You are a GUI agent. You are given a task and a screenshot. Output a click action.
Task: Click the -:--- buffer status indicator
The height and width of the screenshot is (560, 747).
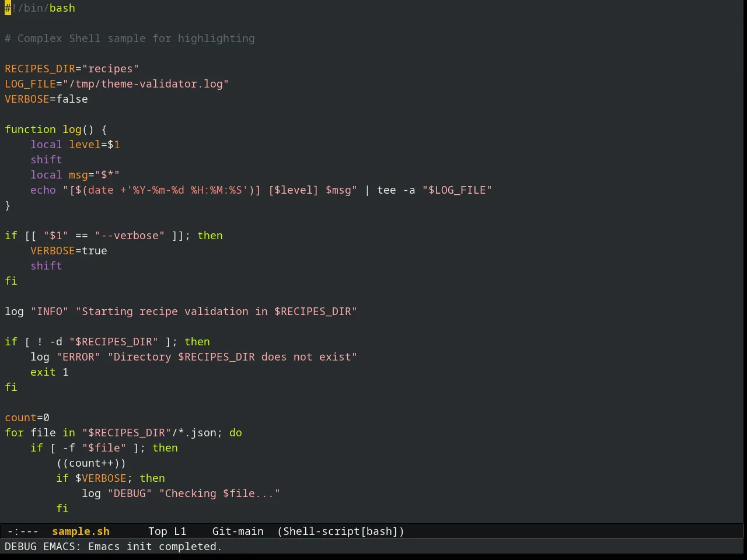click(23, 531)
